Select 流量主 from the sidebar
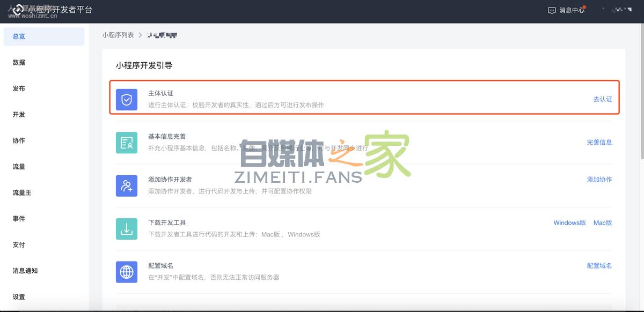644x312 pixels. click(x=20, y=192)
